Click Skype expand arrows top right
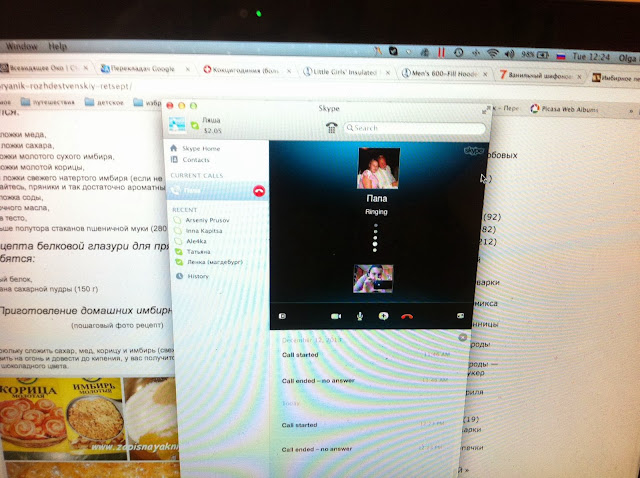This screenshot has width=640, height=478. [x=486, y=110]
